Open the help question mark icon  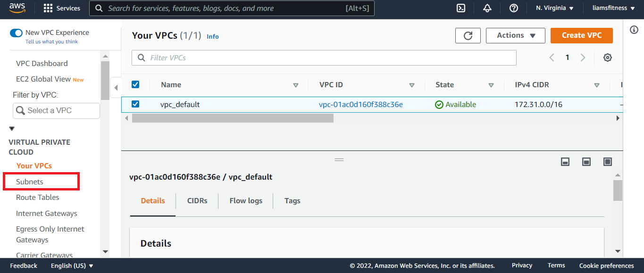(514, 8)
